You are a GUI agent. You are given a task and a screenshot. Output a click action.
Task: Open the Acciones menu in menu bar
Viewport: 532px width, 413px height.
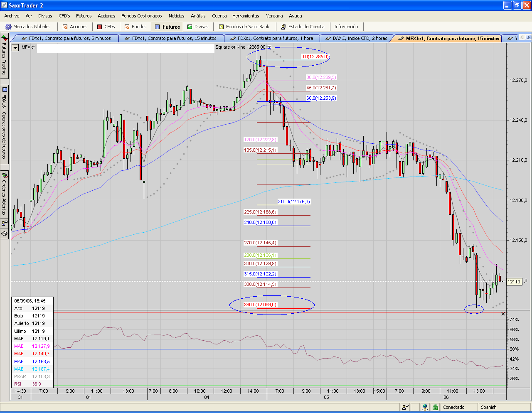(x=106, y=16)
